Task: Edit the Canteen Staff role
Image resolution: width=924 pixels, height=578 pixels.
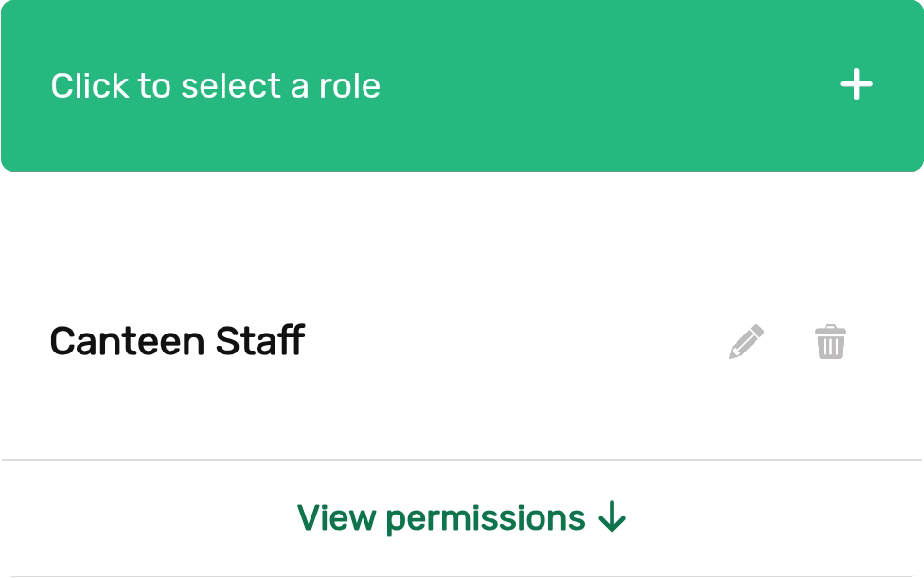Action: (x=746, y=342)
